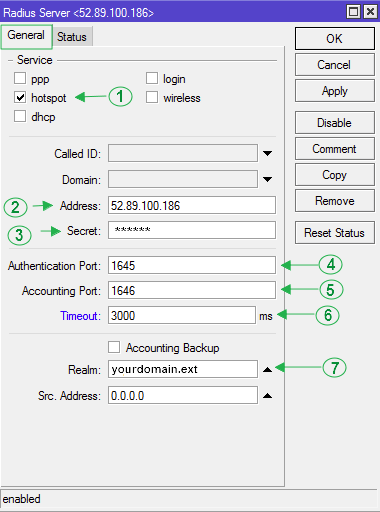Image resolution: width=380 pixels, height=512 pixels.
Task: Enable the dhcp service checkbox
Action: click(20, 116)
